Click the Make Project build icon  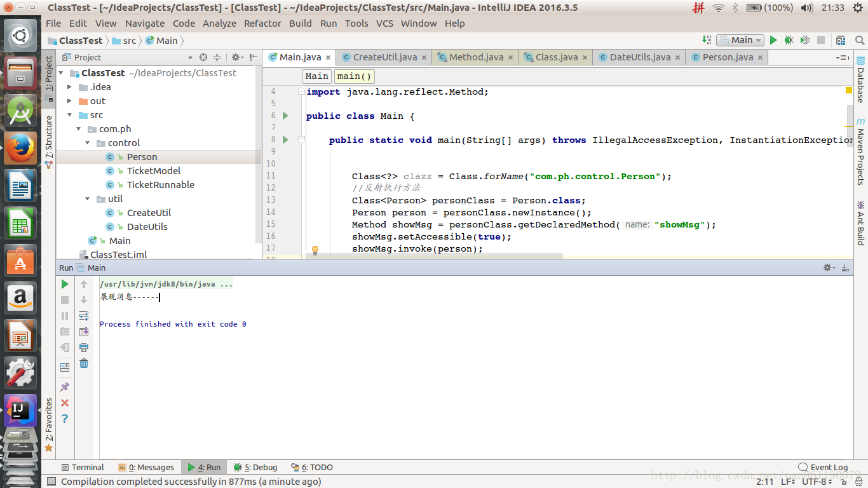coord(707,40)
